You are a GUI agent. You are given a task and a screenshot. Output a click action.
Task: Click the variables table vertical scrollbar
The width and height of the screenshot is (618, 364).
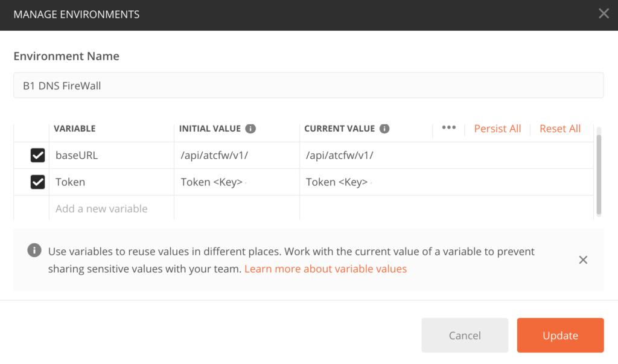599,175
